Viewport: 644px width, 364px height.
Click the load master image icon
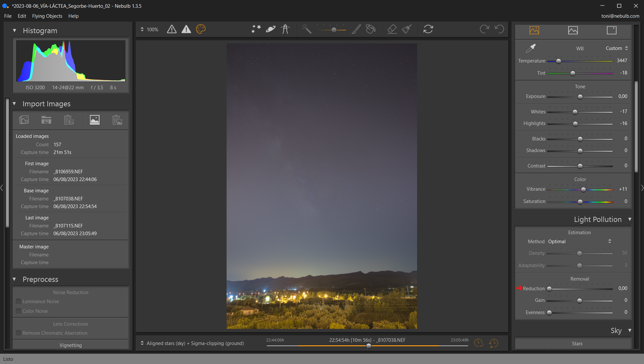tap(94, 120)
